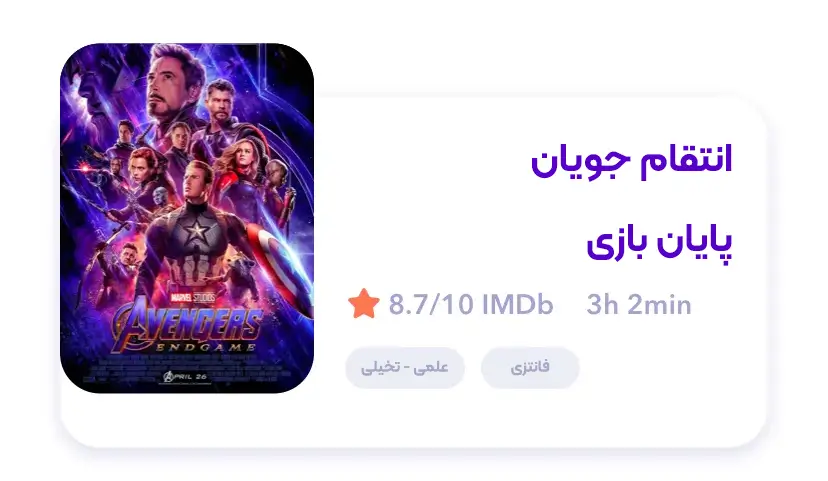Click the 3h 2min duration label

coord(639,305)
